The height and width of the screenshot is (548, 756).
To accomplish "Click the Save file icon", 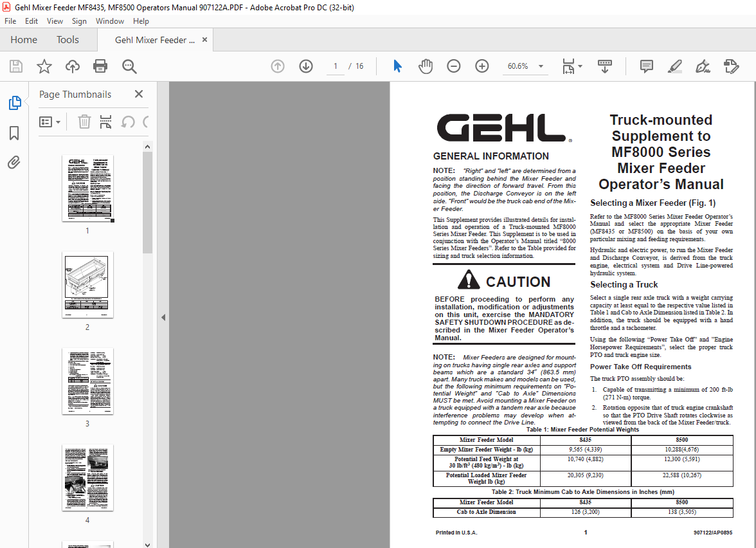I will tap(16, 66).
